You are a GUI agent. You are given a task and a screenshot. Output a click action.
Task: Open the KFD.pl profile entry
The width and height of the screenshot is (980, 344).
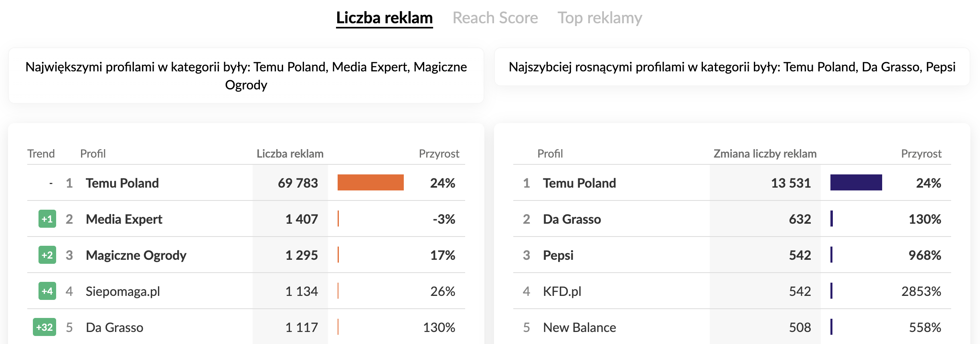(x=563, y=291)
